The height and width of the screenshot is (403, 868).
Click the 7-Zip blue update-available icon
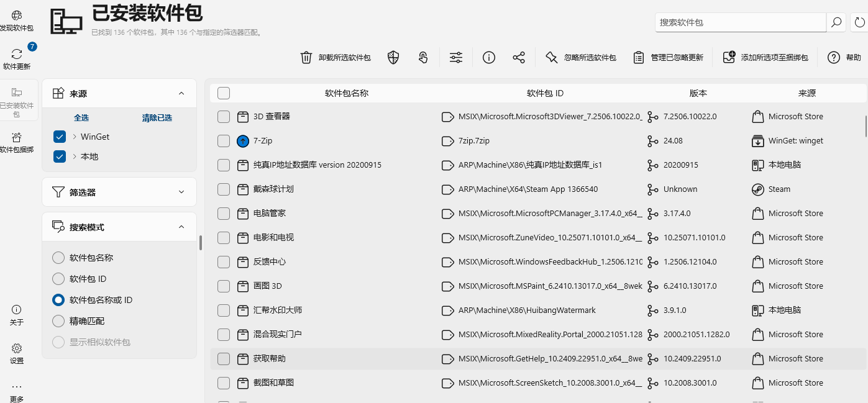tap(243, 141)
